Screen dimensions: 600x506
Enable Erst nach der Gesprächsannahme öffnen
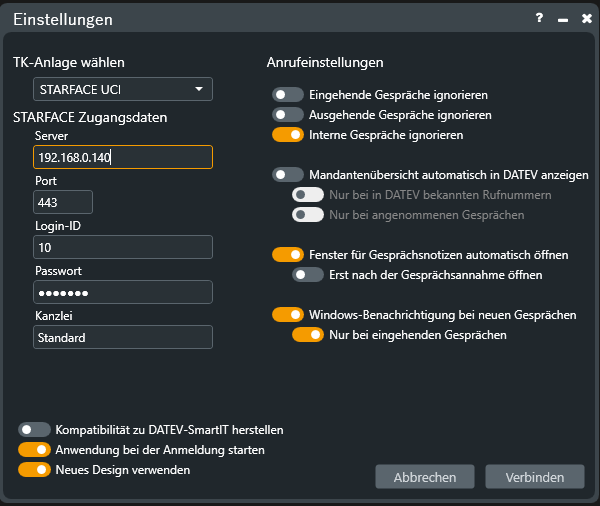308,275
